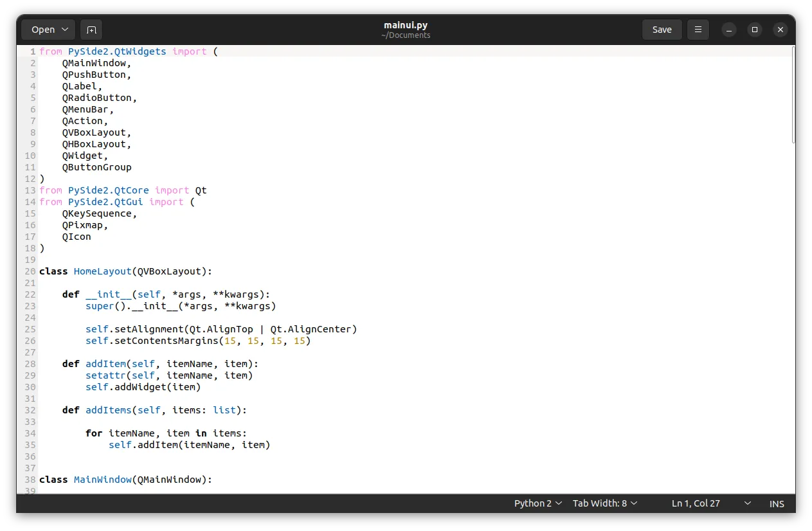
Task: Open the Python 2 language selector
Action: pyautogui.click(x=538, y=503)
